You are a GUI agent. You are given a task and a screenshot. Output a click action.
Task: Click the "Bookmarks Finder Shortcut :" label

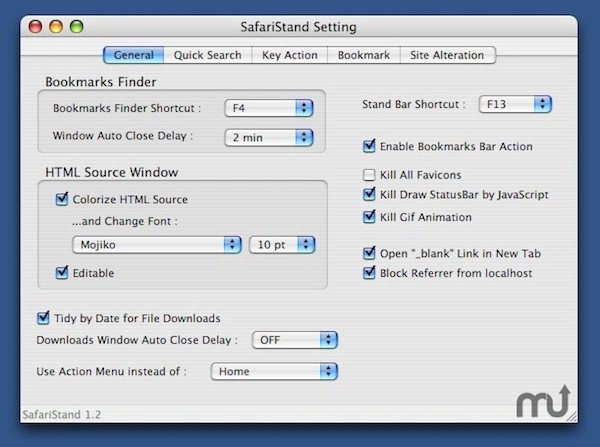[127, 108]
